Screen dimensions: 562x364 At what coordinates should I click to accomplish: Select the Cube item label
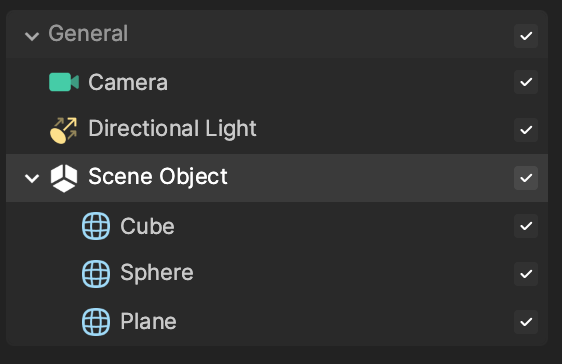click(147, 226)
